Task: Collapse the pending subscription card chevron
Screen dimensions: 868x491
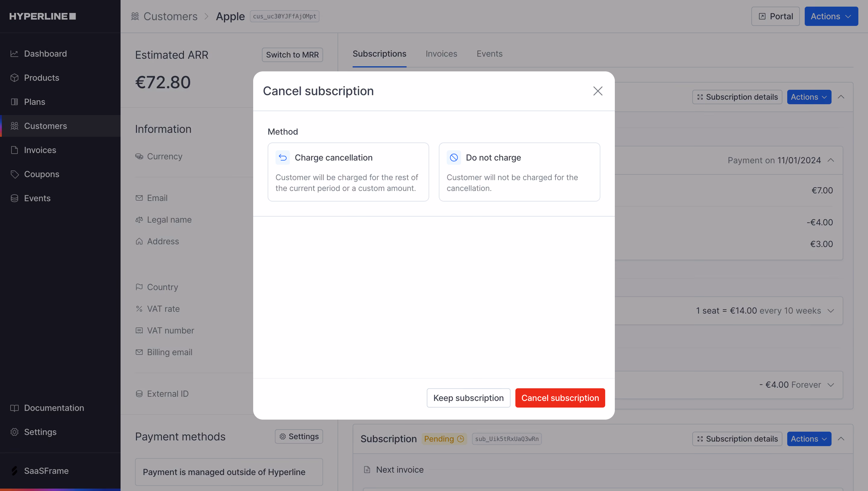Action: (x=841, y=439)
